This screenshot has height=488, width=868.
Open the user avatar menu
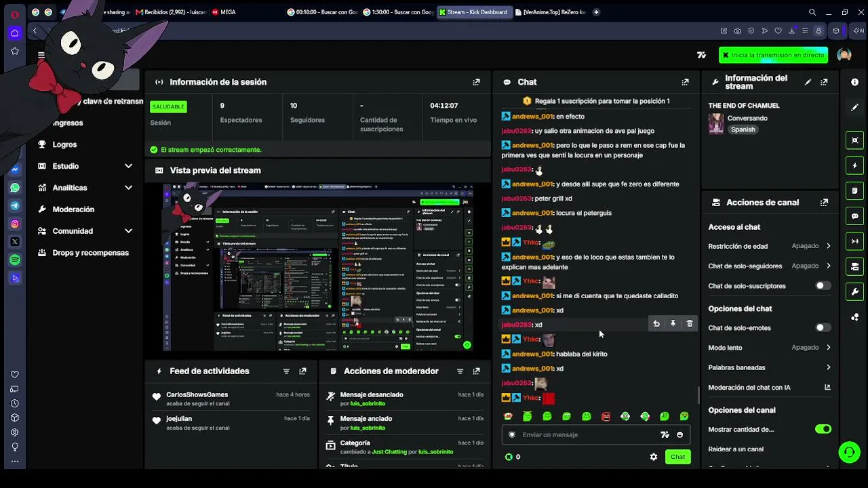[x=844, y=55]
